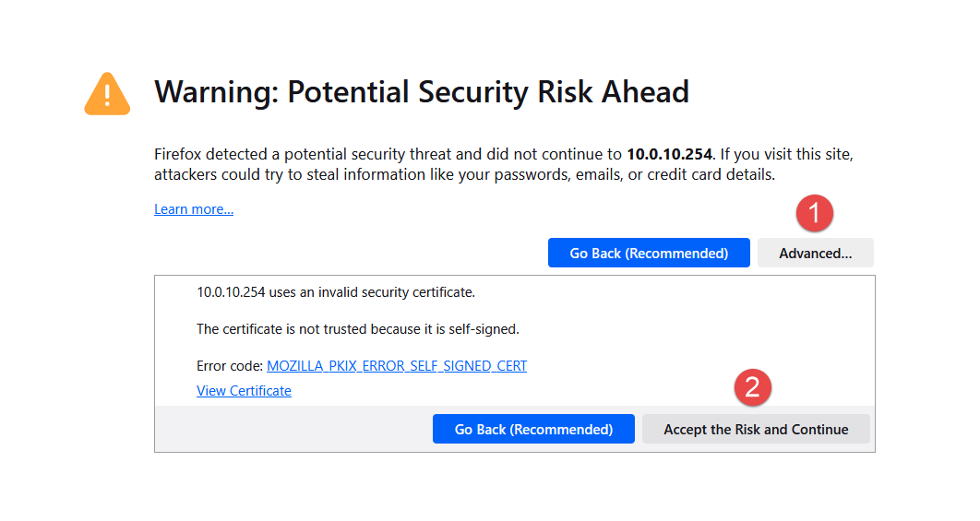Open the View Certificate link
The height and width of the screenshot is (521, 980).
[x=244, y=391]
